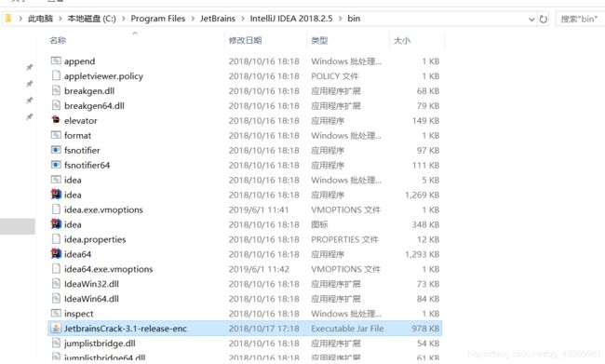Select the file named breakgen64.dll
605x364 pixels.
click(94, 106)
